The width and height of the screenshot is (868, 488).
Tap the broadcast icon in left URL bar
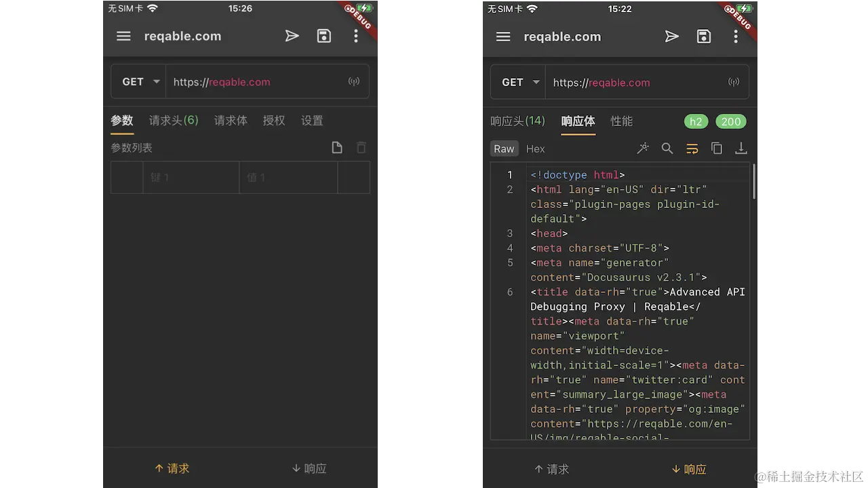click(x=354, y=81)
